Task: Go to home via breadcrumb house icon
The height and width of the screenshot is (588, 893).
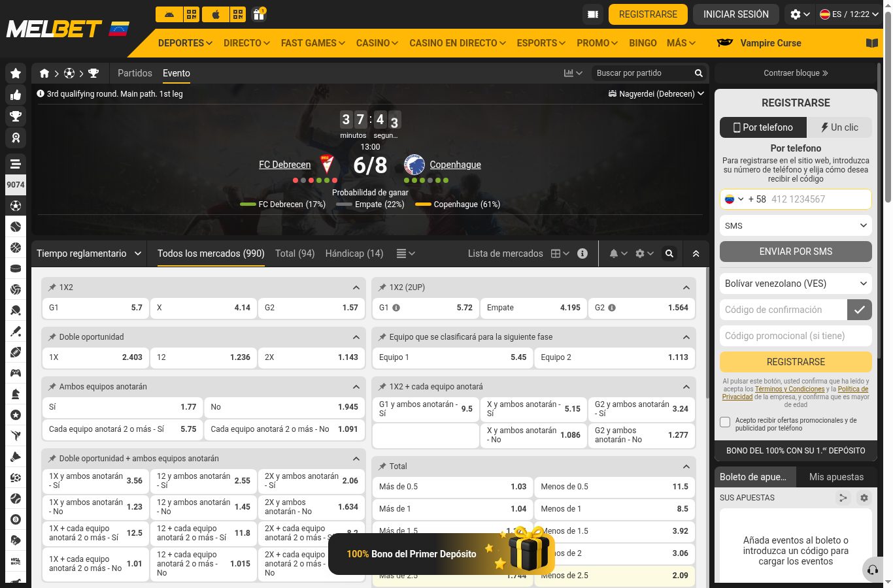Action: pos(44,73)
